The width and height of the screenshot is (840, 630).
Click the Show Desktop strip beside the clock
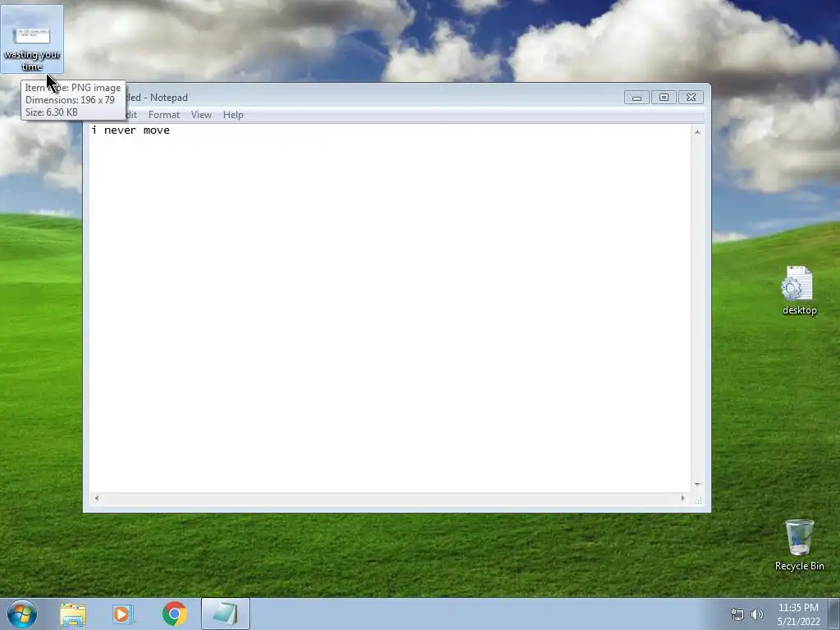834,614
